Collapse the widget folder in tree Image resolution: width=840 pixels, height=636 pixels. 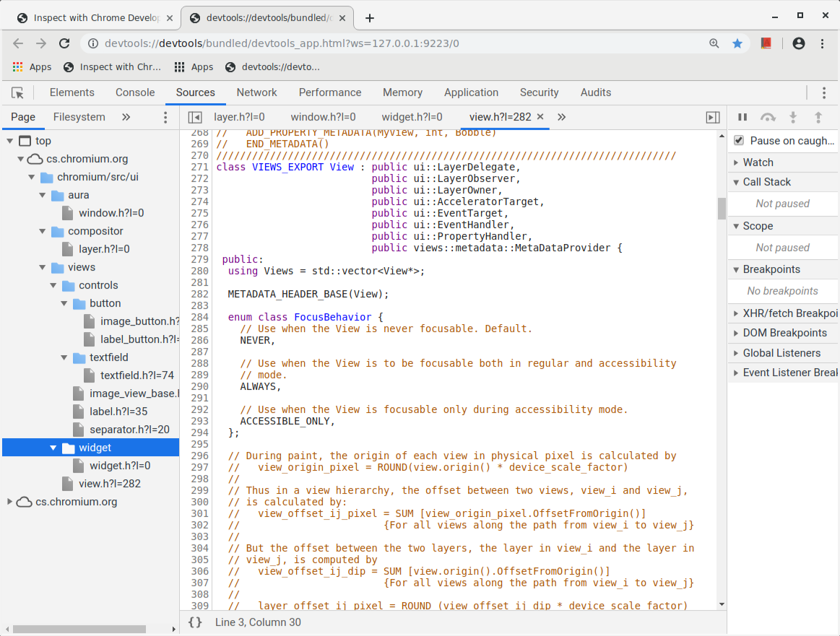point(53,448)
